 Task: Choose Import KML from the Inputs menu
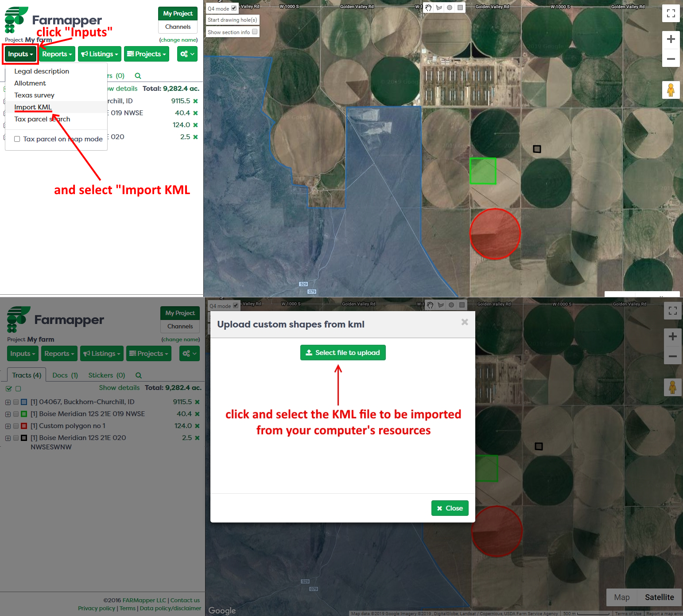(x=33, y=107)
